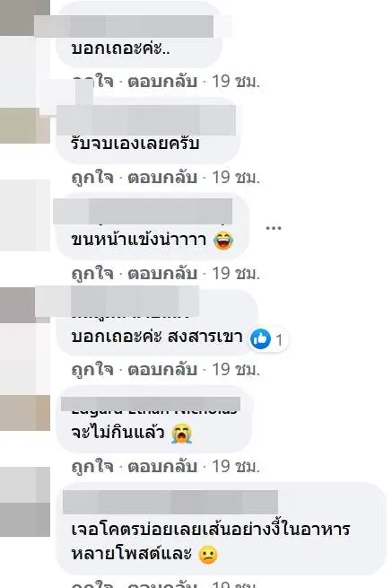Click the 19 ชม. timestamp under รับจบเองเลยครับ

236,178
